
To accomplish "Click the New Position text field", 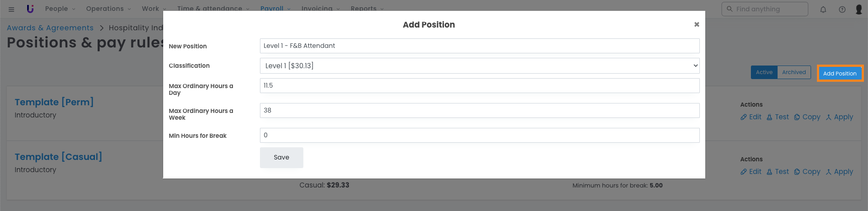I will point(479,46).
